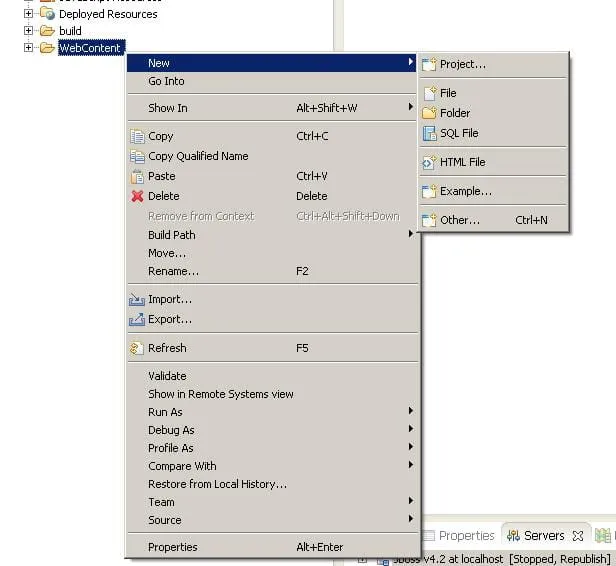Select HTML File in New submenu
This screenshot has width=616, height=566.
click(x=493, y=162)
